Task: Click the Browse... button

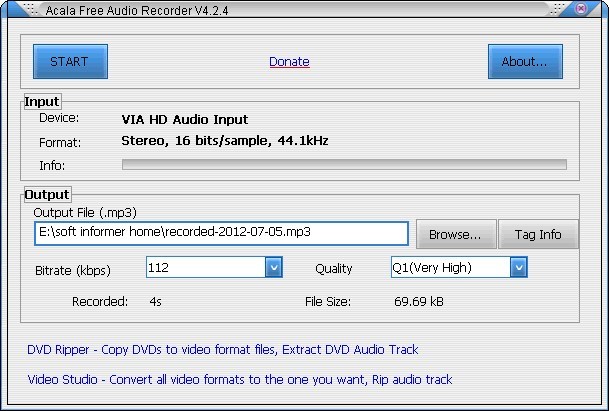Action: 456,234
